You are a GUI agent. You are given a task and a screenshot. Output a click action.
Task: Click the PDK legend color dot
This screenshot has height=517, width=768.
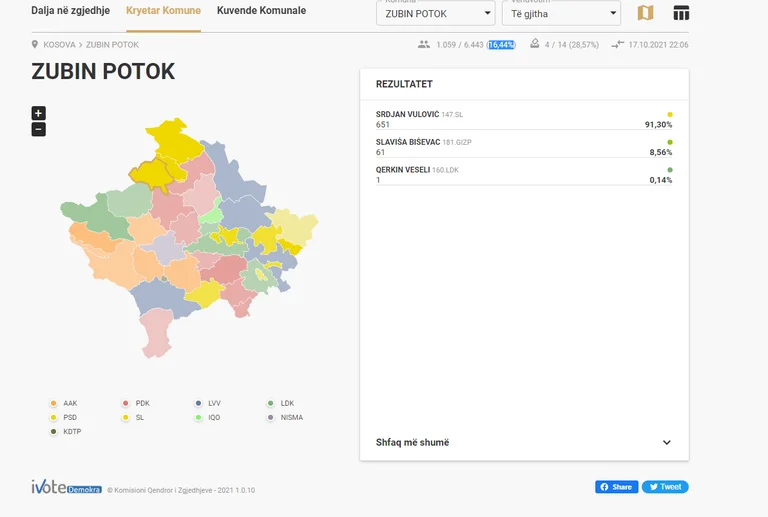(125, 403)
